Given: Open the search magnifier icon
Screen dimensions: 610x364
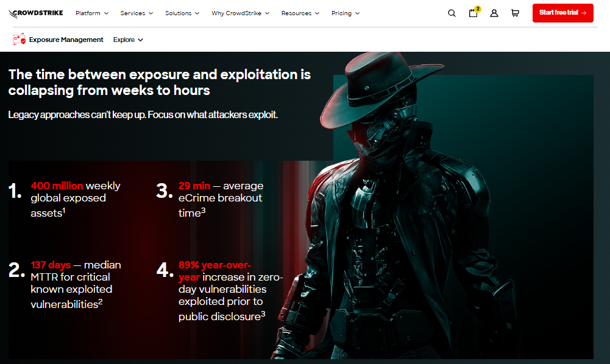Looking at the screenshot, I should (x=452, y=13).
